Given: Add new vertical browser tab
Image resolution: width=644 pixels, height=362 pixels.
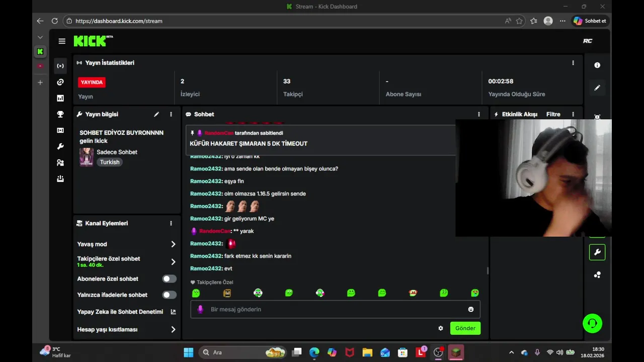Looking at the screenshot, I should pyautogui.click(x=40, y=82).
